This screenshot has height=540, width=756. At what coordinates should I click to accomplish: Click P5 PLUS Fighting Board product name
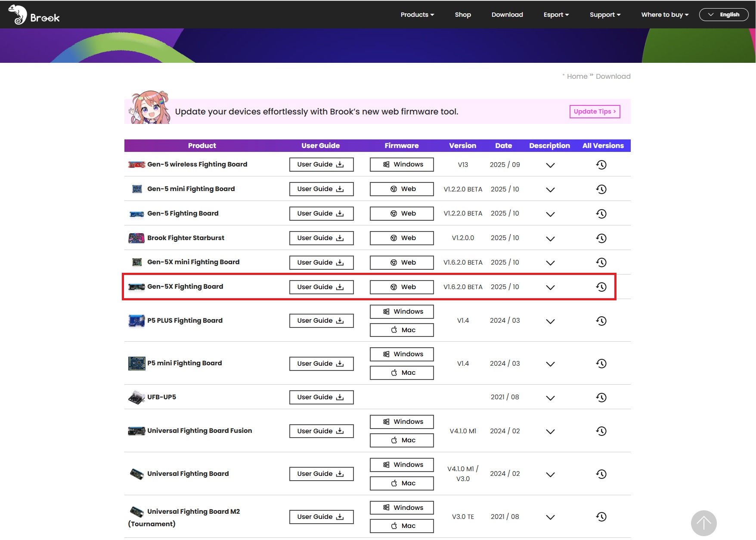point(185,321)
